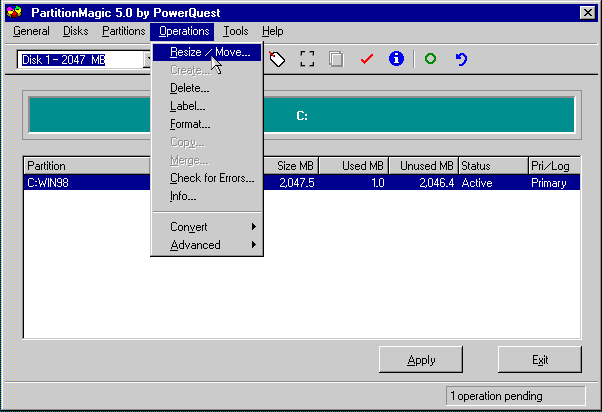
Task: Click the '1 operation pending' status text
Action: pyautogui.click(x=496, y=396)
